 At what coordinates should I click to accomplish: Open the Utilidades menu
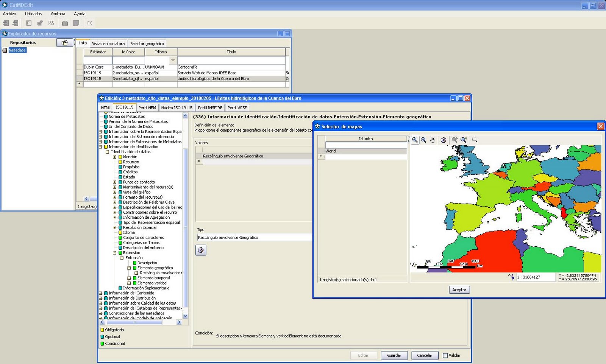(x=33, y=14)
